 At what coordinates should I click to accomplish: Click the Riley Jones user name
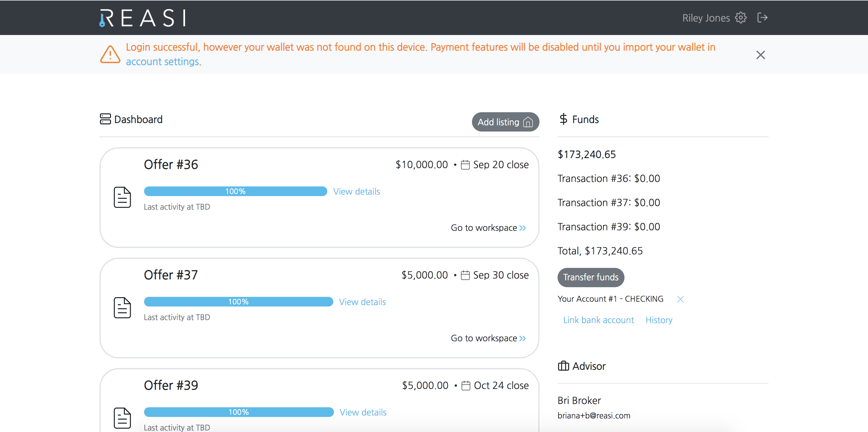[706, 18]
